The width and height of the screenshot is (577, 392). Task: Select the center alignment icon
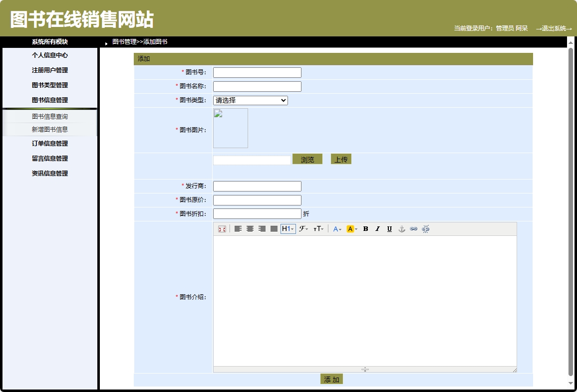coord(249,229)
